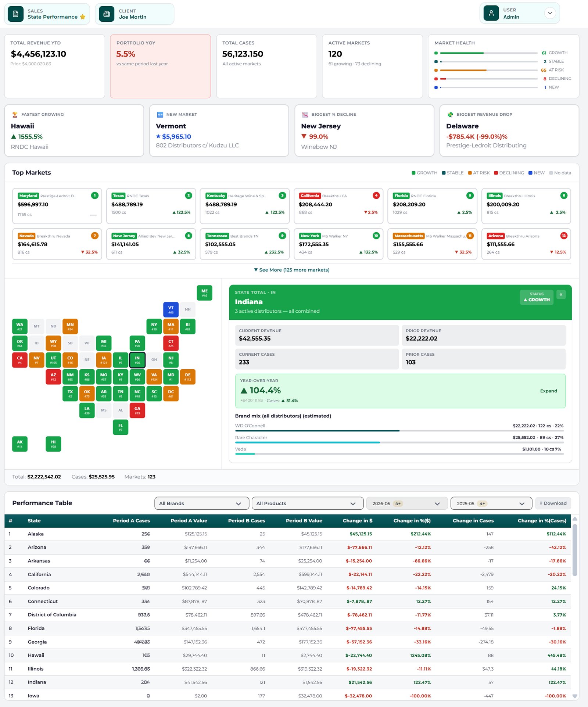Close the Indiana state detail panel

[561, 294]
